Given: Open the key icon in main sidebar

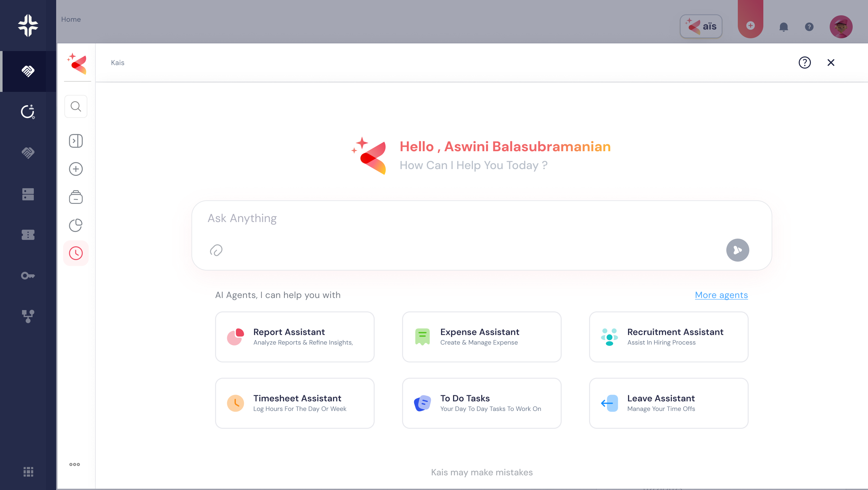Looking at the screenshot, I should (28, 276).
